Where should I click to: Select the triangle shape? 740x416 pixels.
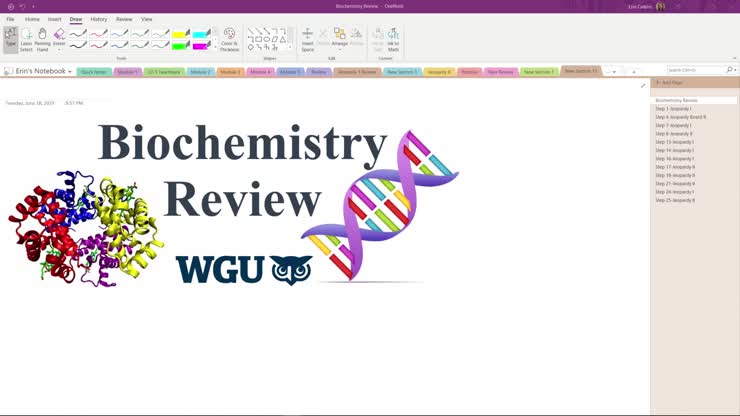point(283,39)
